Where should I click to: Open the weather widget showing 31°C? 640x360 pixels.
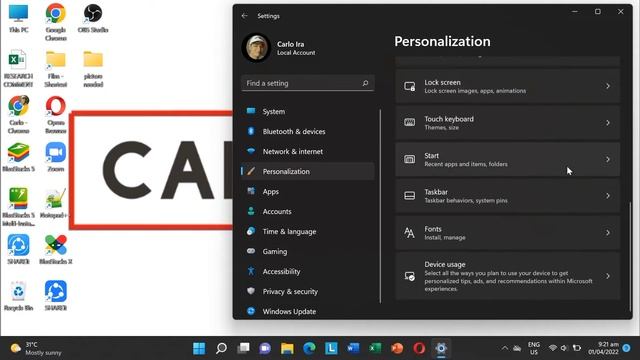click(36, 348)
